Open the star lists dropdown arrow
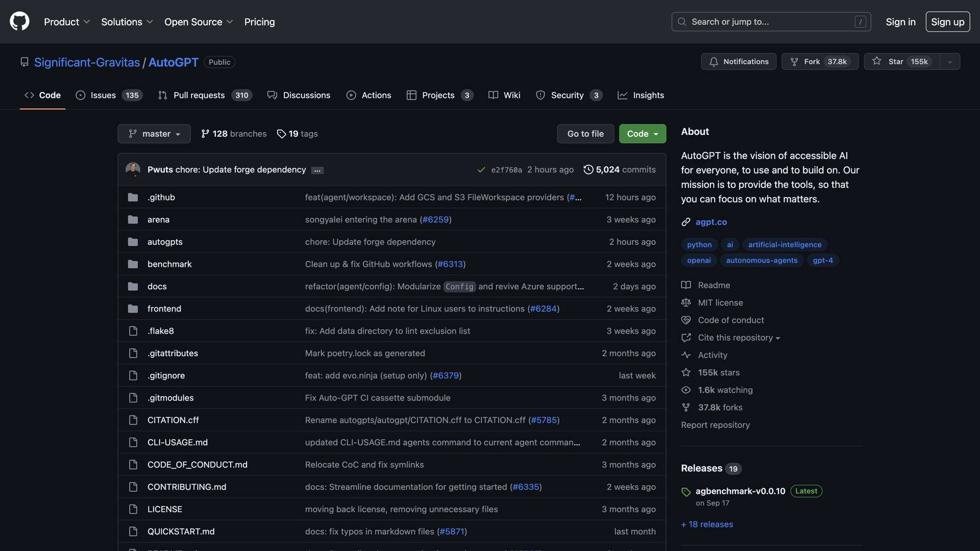Screen dimensions: 980x551 (950, 62)
